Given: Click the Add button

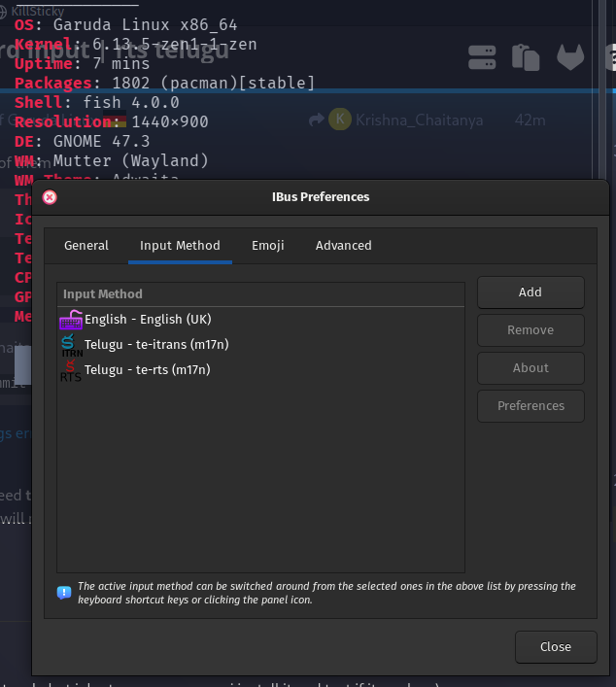Looking at the screenshot, I should click(530, 292).
